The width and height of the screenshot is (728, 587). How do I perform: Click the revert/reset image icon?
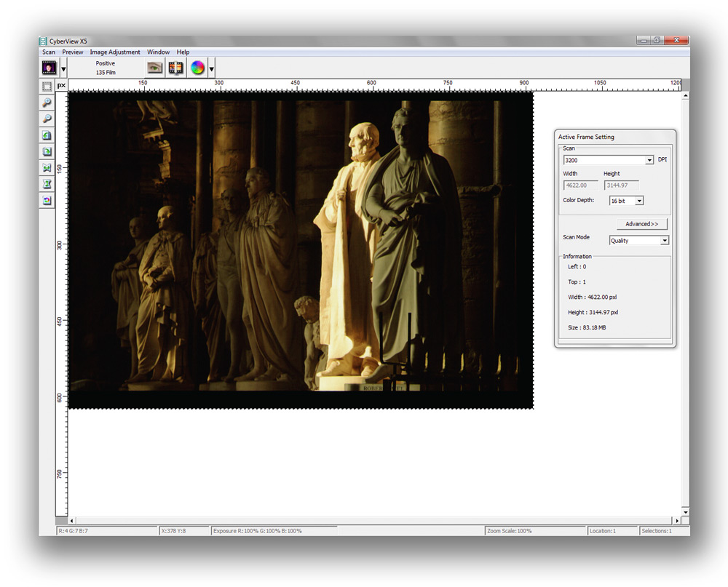click(x=47, y=201)
